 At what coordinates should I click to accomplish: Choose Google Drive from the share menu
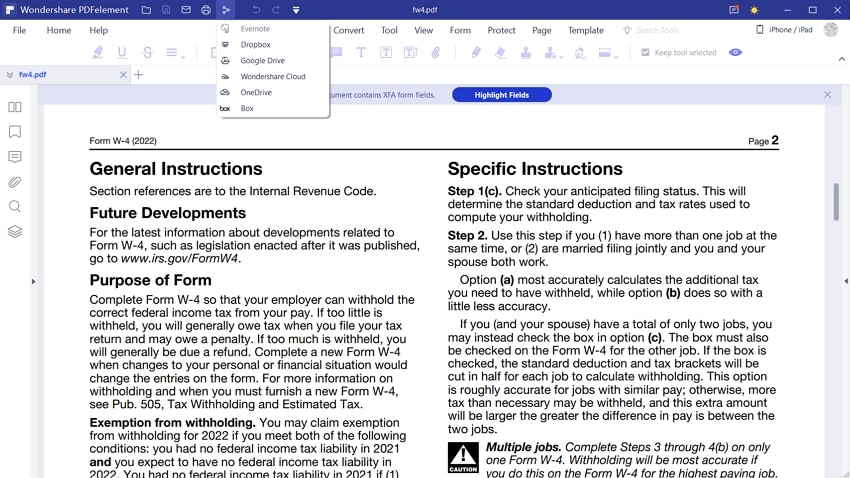point(262,61)
